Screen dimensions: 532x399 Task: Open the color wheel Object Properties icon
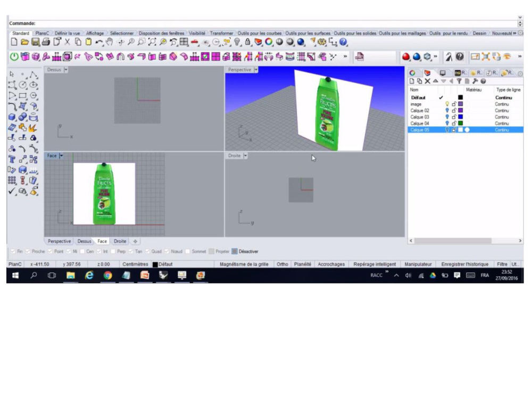point(269,42)
